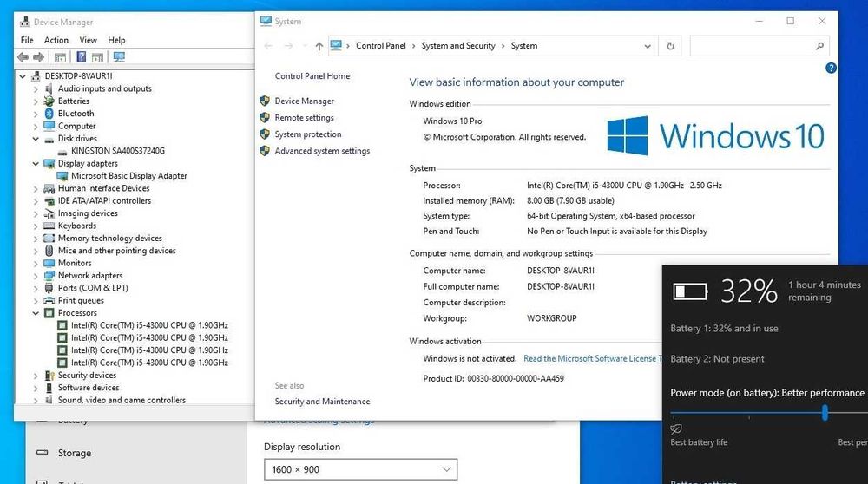Click Read the Microsoft Software License link
Image resolution: width=868 pixels, height=484 pixels.
(592, 358)
